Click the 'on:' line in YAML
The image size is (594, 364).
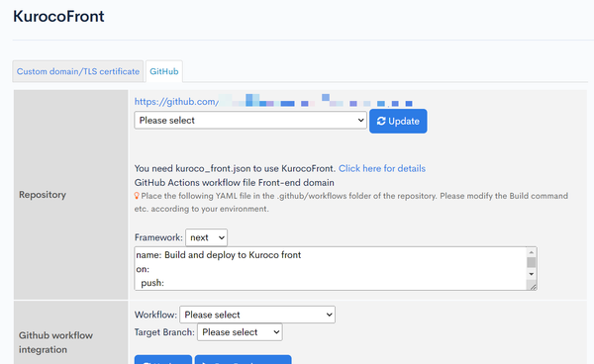click(143, 269)
